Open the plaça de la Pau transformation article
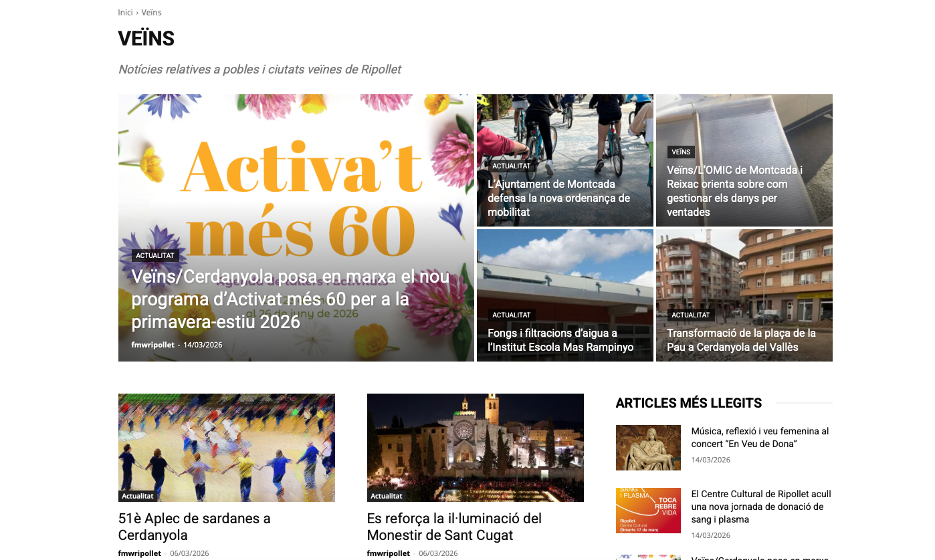The height and width of the screenshot is (560, 935). [741, 340]
